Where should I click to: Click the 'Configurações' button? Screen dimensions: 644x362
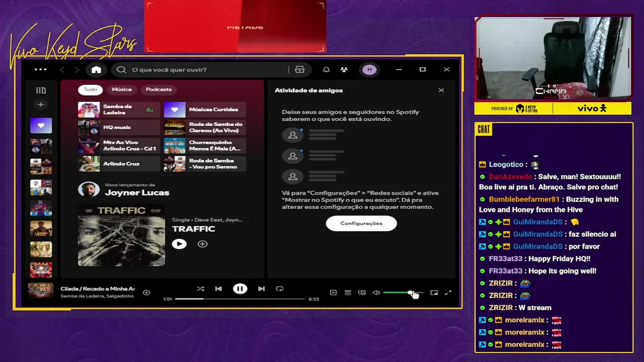pyautogui.click(x=361, y=223)
